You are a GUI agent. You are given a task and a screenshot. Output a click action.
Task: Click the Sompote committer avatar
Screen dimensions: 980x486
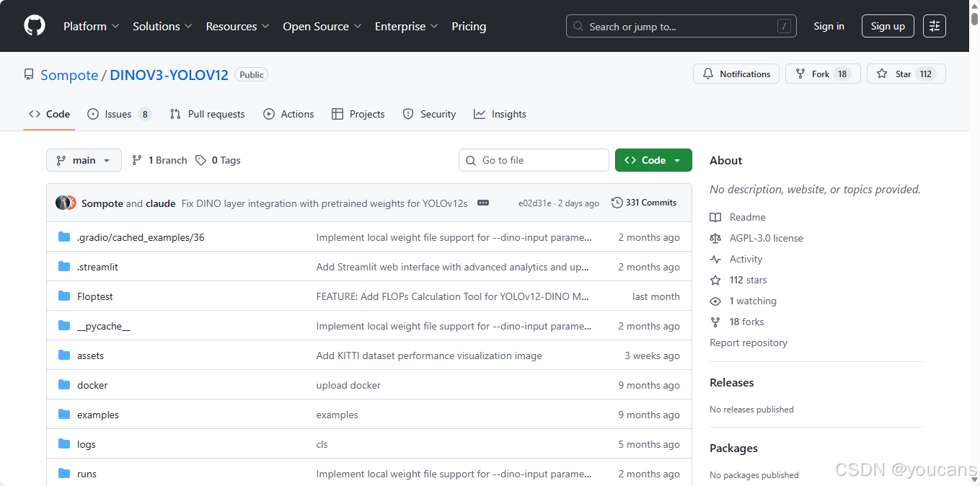pyautogui.click(x=63, y=203)
